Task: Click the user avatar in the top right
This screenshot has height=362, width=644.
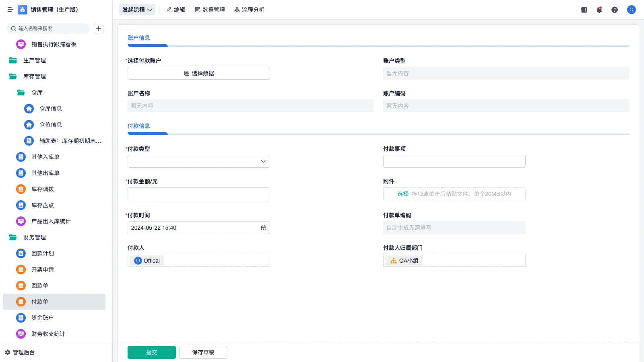Action: click(631, 10)
